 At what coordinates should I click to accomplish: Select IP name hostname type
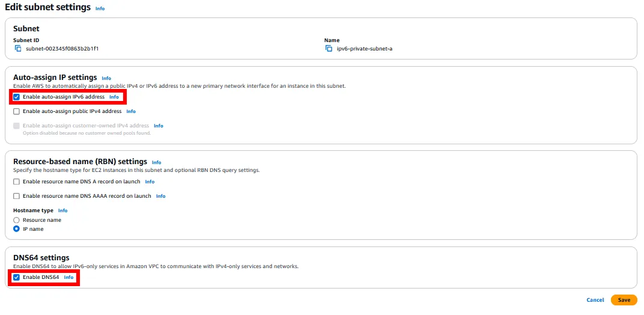(x=17, y=229)
